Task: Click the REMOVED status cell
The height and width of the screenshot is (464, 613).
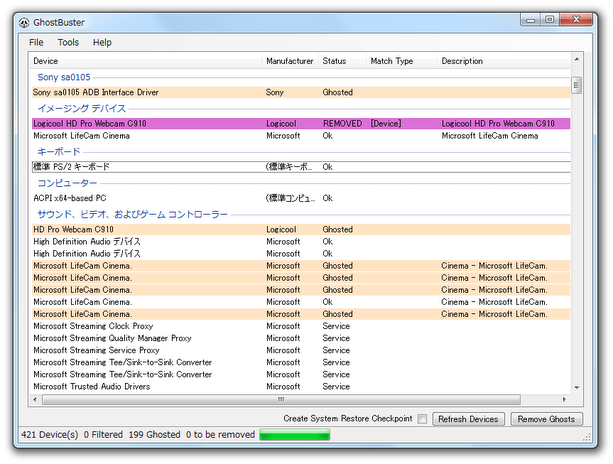Action: coord(342,124)
